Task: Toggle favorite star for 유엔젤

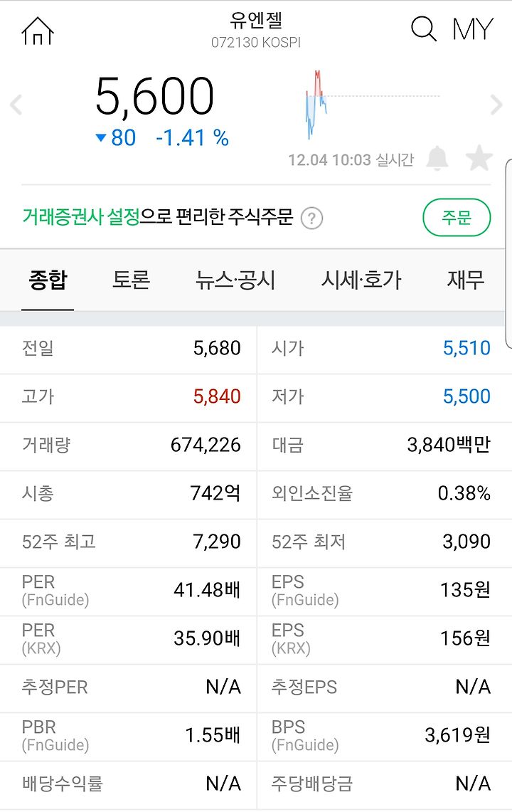Action: pyautogui.click(x=479, y=158)
